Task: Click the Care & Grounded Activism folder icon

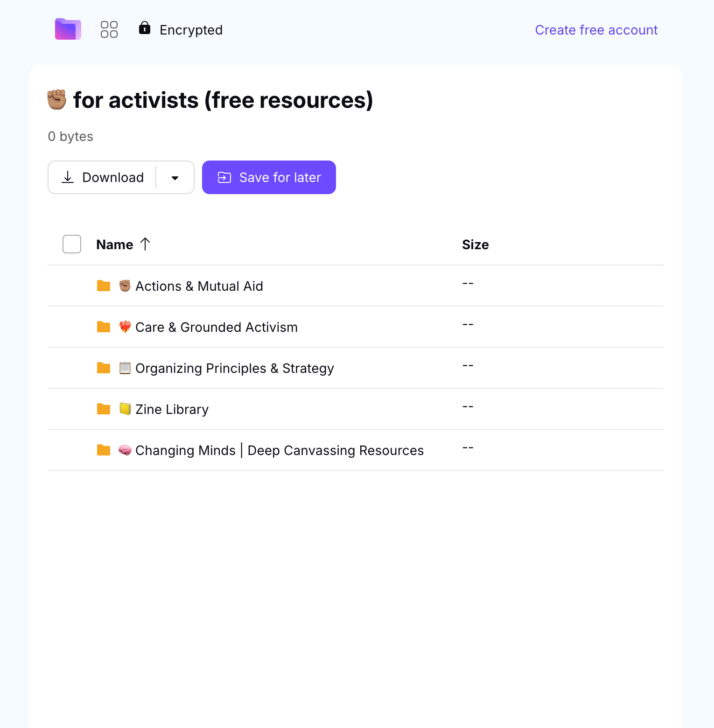Action: 104,327
